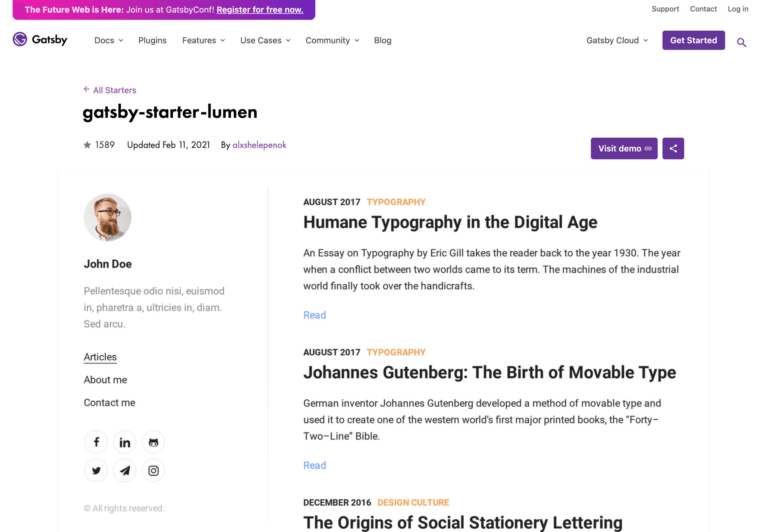Click the share icon button
Viewport: 763px width, 532px height.
[673, 148]
